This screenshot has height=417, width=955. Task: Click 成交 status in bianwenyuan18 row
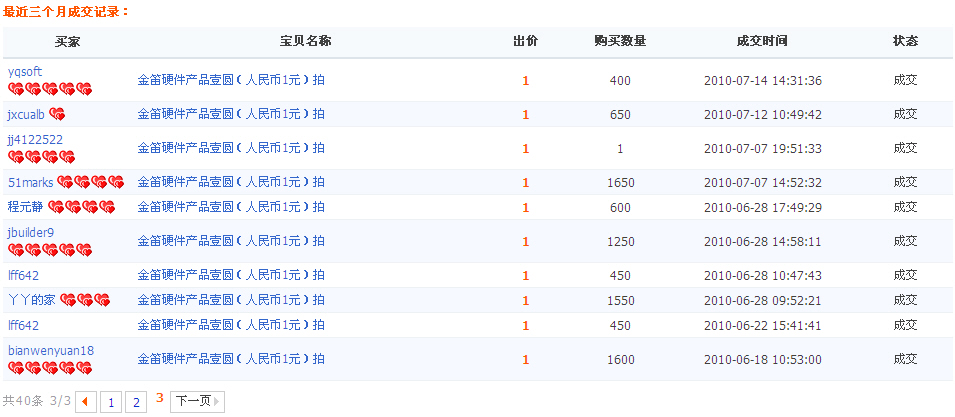pyautogui.click(x=906, y=359)
